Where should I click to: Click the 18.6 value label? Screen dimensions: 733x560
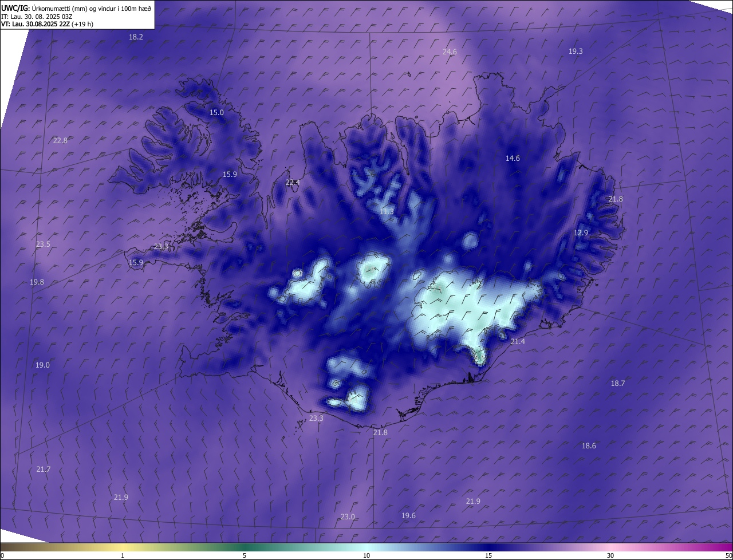point(589,445)
